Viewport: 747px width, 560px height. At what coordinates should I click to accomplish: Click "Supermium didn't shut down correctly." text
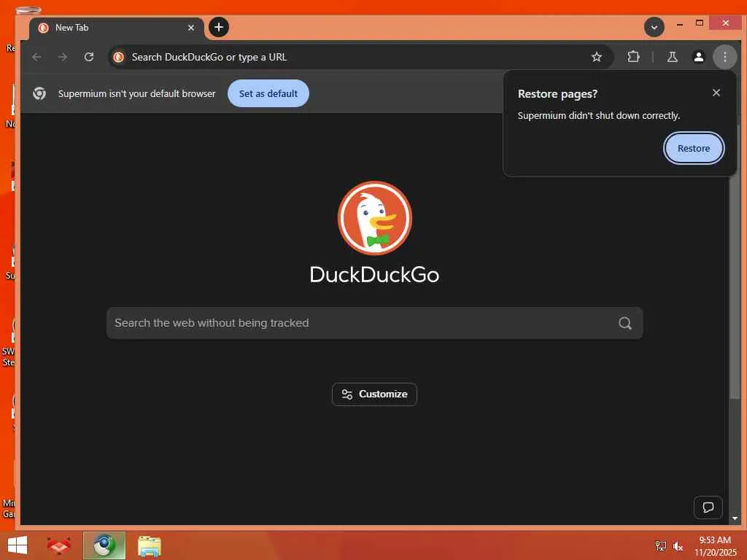[x=599, y=116]
